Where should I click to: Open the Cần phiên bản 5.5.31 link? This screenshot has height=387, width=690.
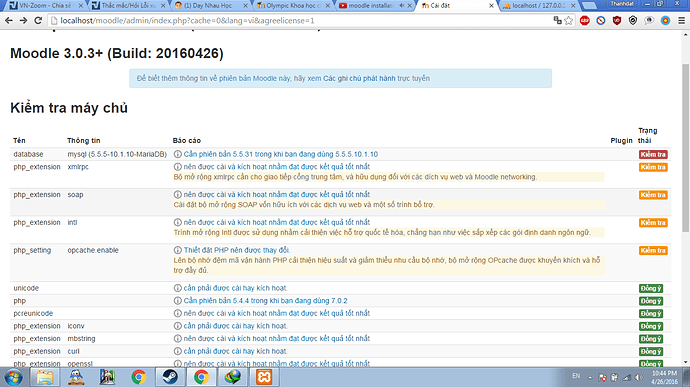281,154
